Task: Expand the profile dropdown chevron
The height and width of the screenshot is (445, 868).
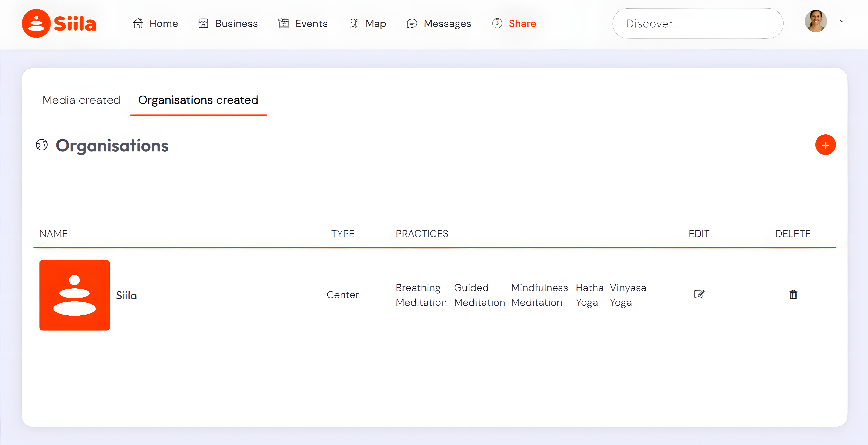Action: point(842,21)
